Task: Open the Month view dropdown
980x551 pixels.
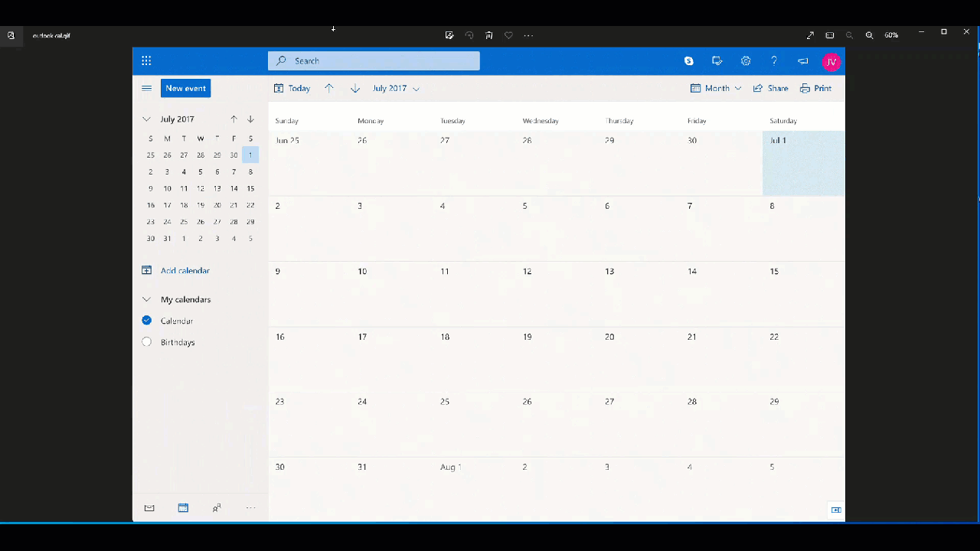Action: coord(716,88)
